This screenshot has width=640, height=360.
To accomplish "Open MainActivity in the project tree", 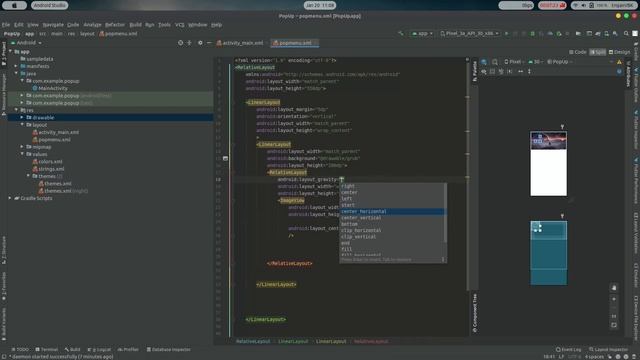I will pos(50,88).
